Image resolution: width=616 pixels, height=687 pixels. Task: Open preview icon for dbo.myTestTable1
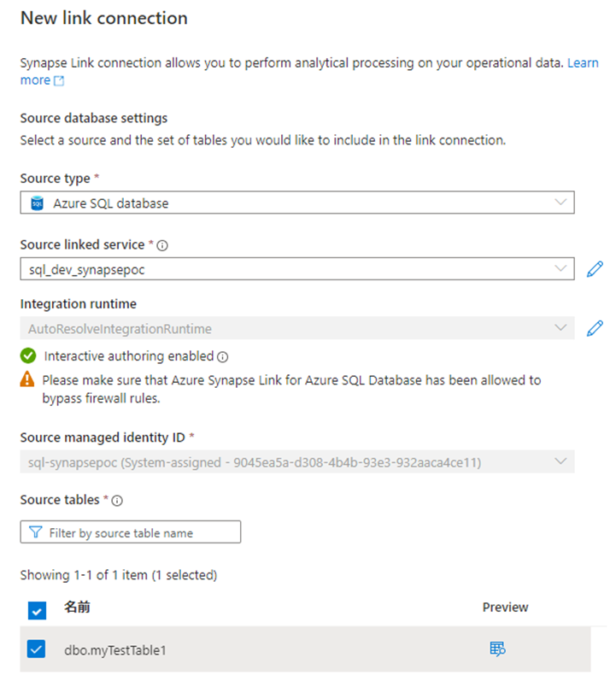coord(497,649)
